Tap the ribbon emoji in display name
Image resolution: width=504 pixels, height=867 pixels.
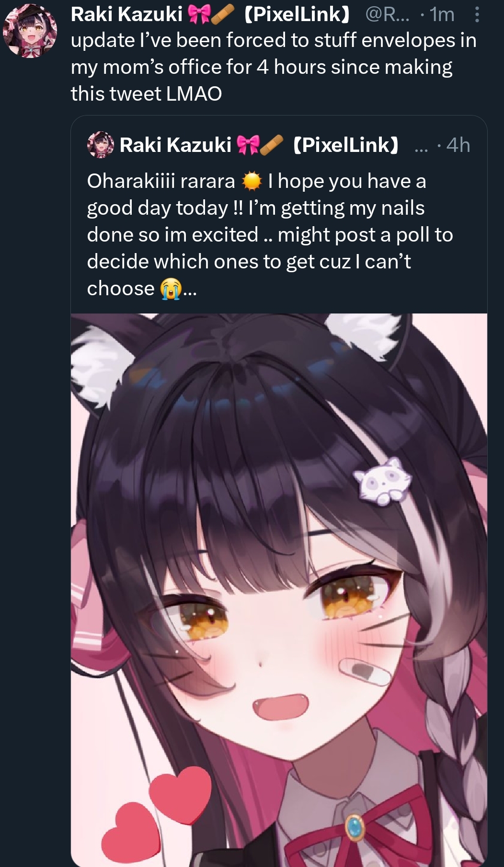coord(197,15)
